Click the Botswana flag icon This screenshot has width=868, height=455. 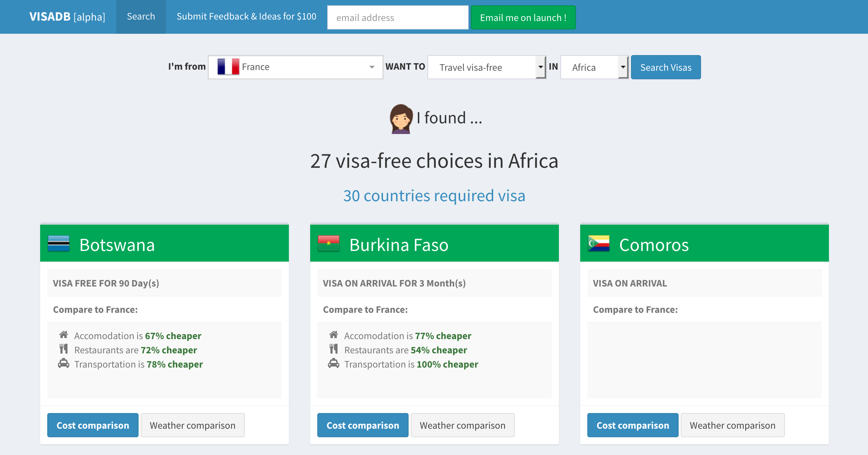[59, 244]
